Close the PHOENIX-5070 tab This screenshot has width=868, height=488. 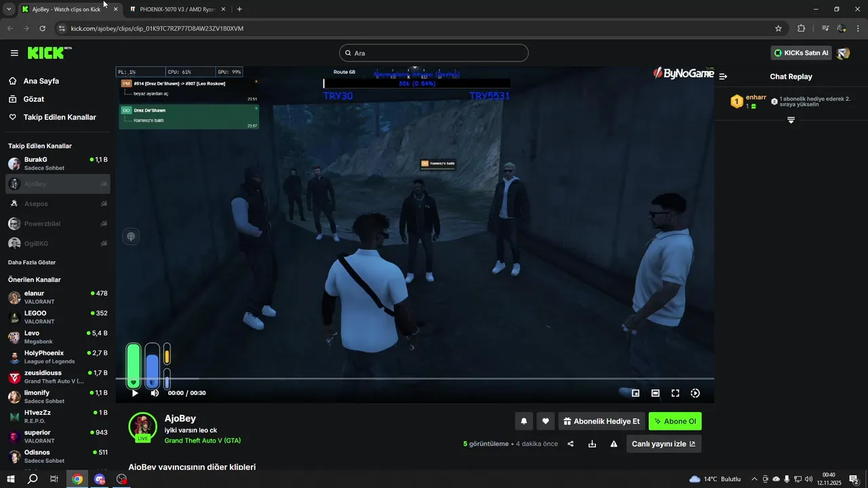223,9
